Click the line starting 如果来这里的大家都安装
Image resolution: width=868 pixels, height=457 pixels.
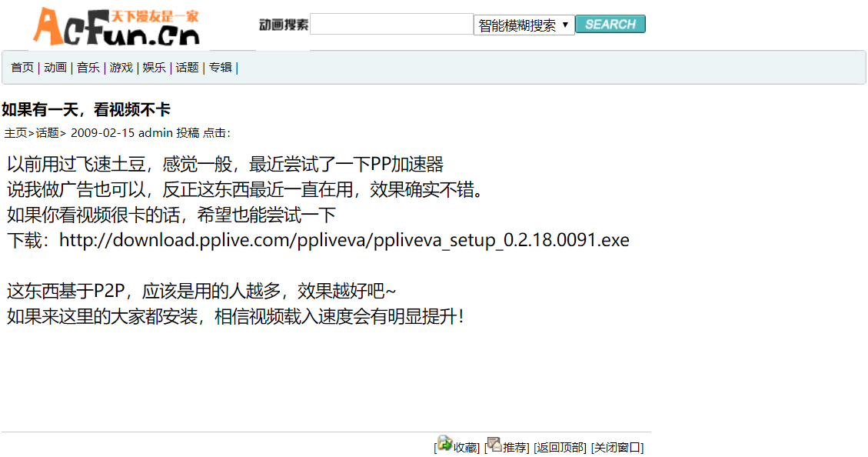pyautogui.click(x=236, y=316)
